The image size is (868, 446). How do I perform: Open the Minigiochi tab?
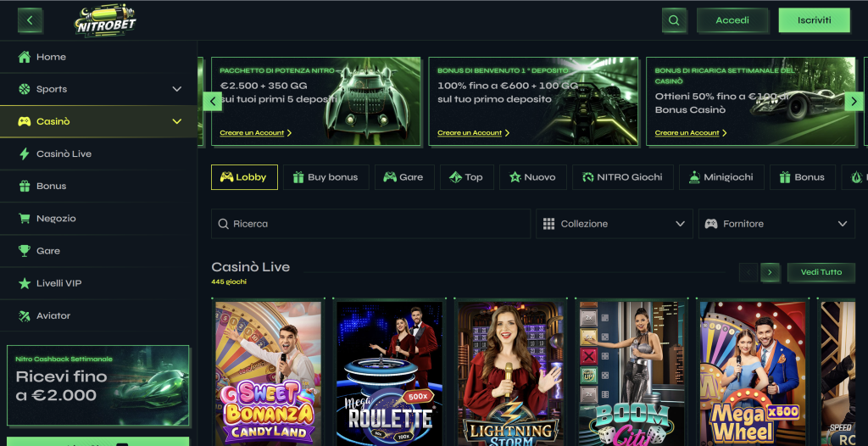coord(721,177)
